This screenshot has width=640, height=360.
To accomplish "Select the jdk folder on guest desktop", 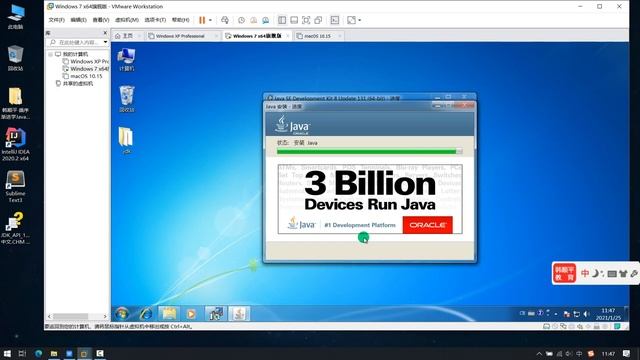I will [x=126, y=140].
